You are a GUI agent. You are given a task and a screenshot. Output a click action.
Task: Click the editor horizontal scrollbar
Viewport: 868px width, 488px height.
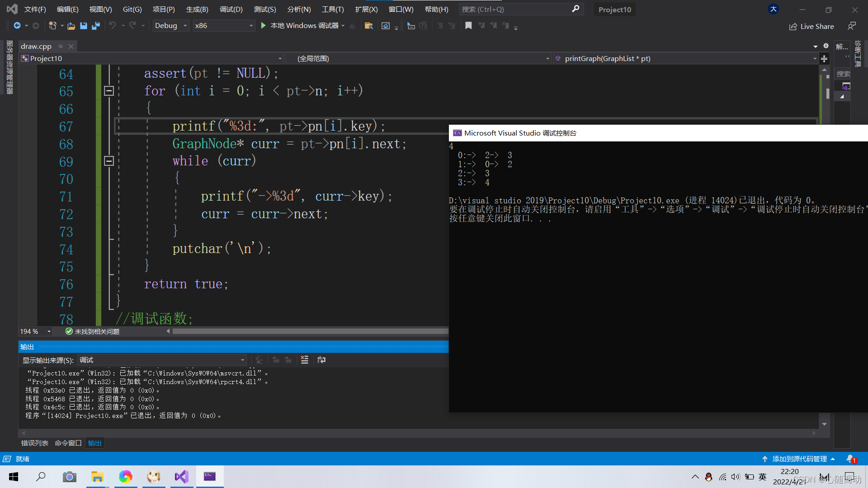pos(310,331)
